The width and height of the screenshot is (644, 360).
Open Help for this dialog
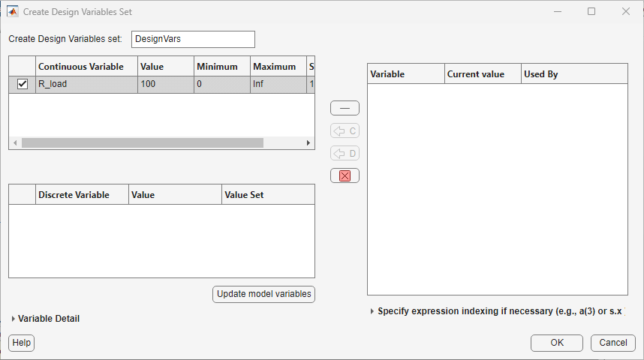22,343
